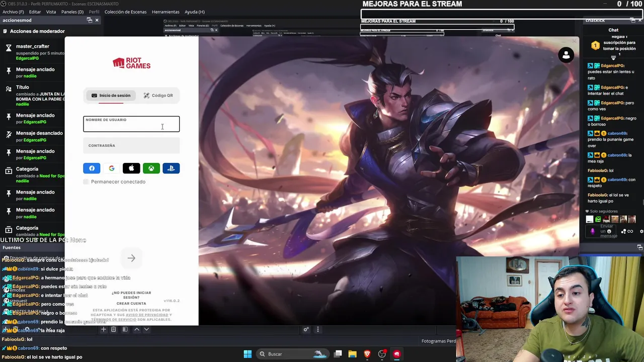
Task: Expand the pinned gift banner in chat
Action: [x=613, y=58]
